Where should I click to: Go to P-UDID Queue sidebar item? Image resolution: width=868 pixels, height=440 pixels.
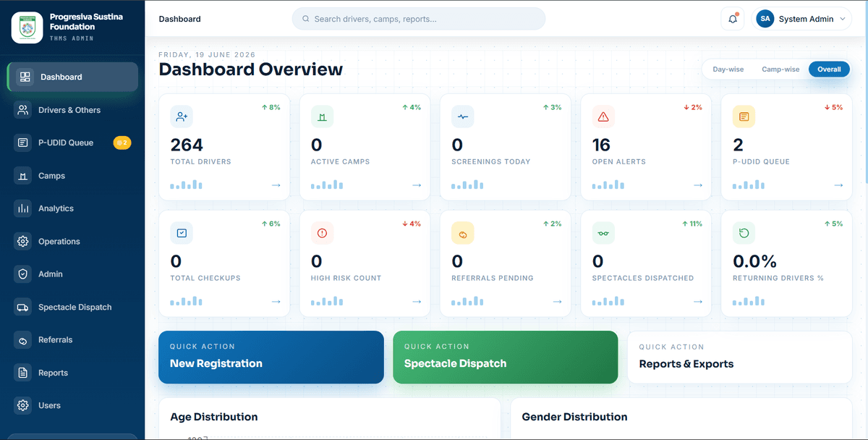[x=72, y=143]
